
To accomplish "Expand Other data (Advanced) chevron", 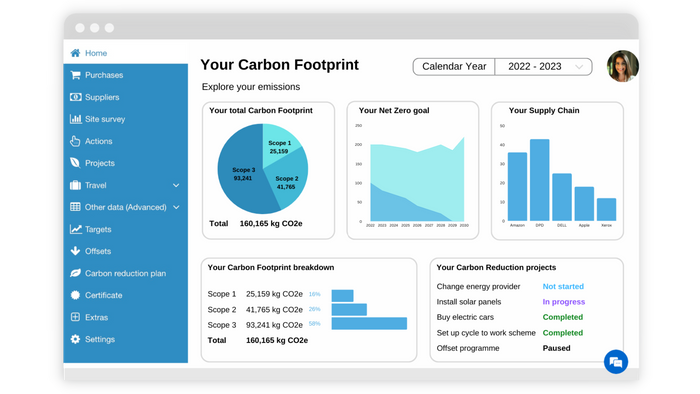I will tap(176, 207).
